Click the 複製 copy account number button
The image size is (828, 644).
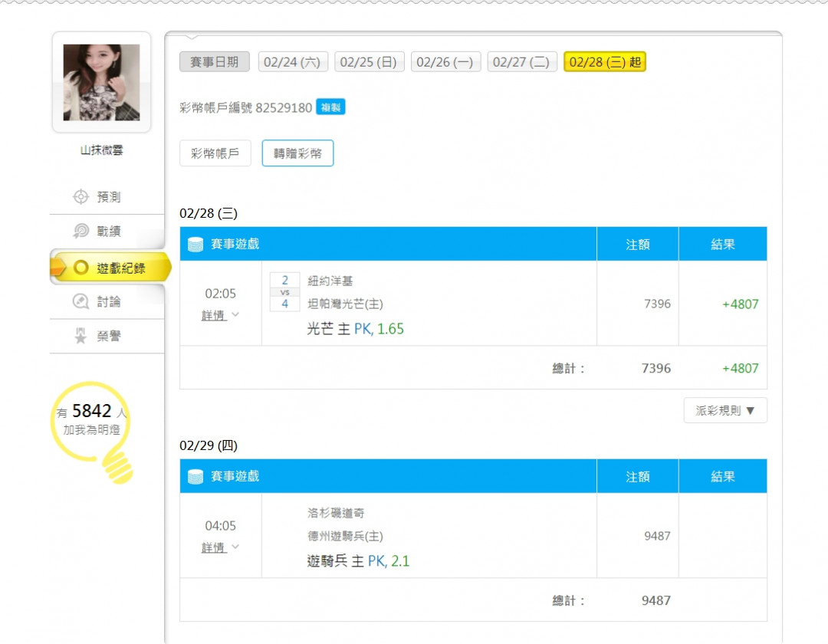point(330,107)
